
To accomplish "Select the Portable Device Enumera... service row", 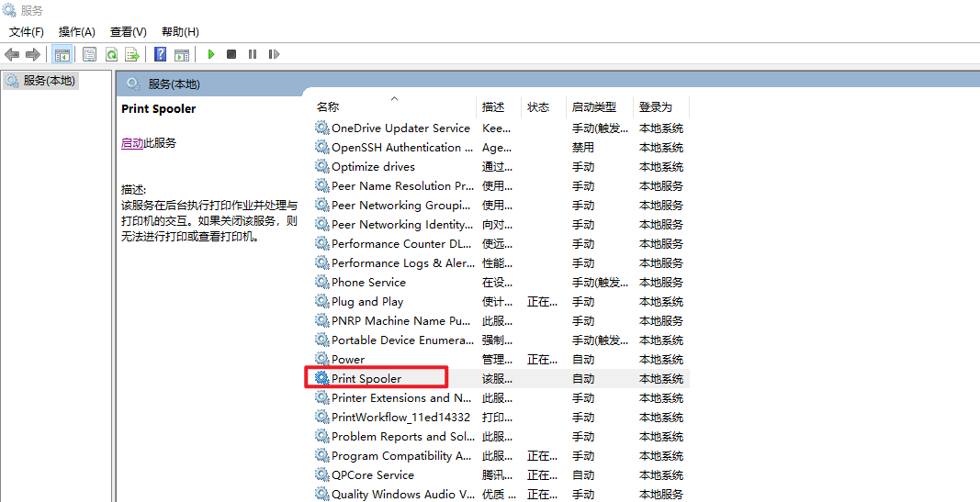I will click(501, 340).
